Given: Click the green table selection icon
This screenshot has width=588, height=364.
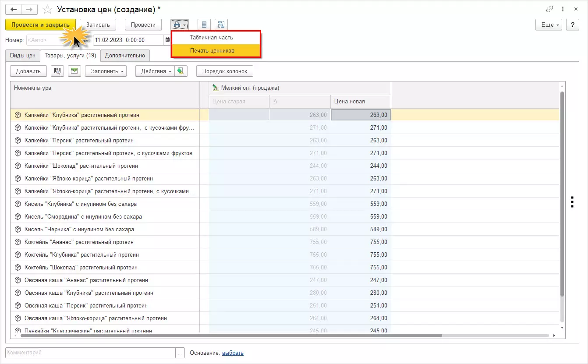Looking at the screenshot, I should coord(74,71).
